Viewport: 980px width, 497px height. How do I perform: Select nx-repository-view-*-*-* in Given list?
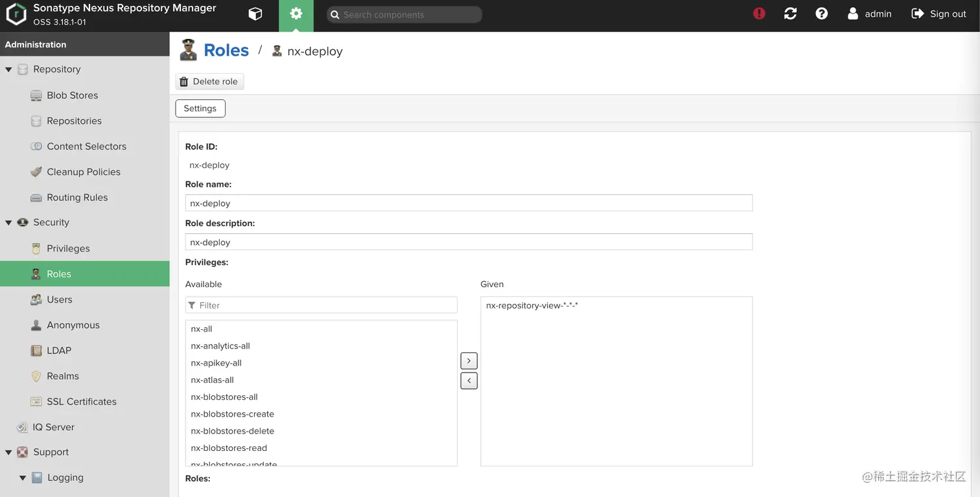point(616,306)
